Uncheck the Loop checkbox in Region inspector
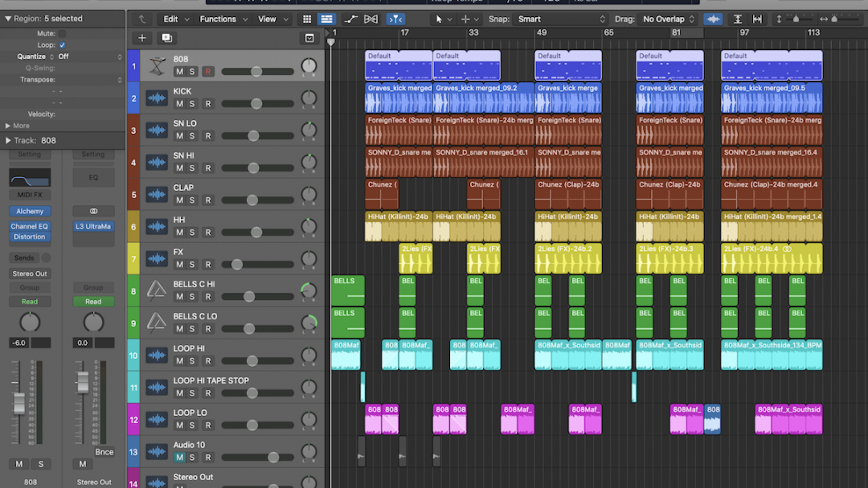The image size is (868, 488). click(62, 45)
